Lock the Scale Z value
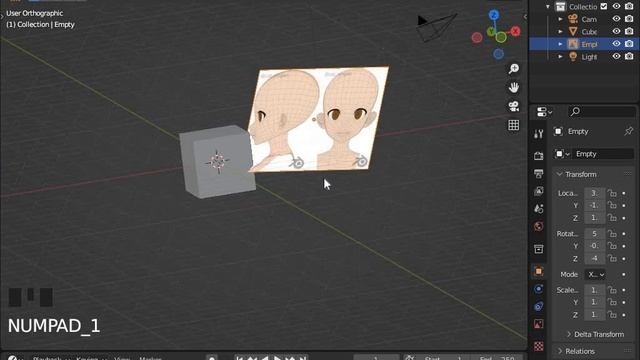 612,315
